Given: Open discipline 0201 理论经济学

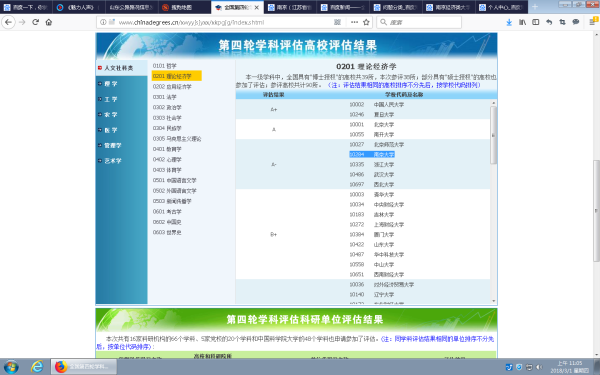Looking at the screenshot, I should pos(176,76).
